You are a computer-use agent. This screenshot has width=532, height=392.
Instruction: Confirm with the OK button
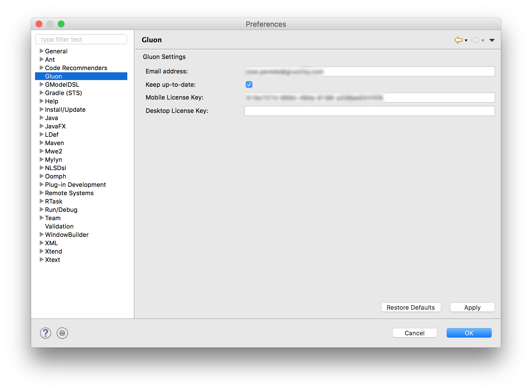click(469, 333)
